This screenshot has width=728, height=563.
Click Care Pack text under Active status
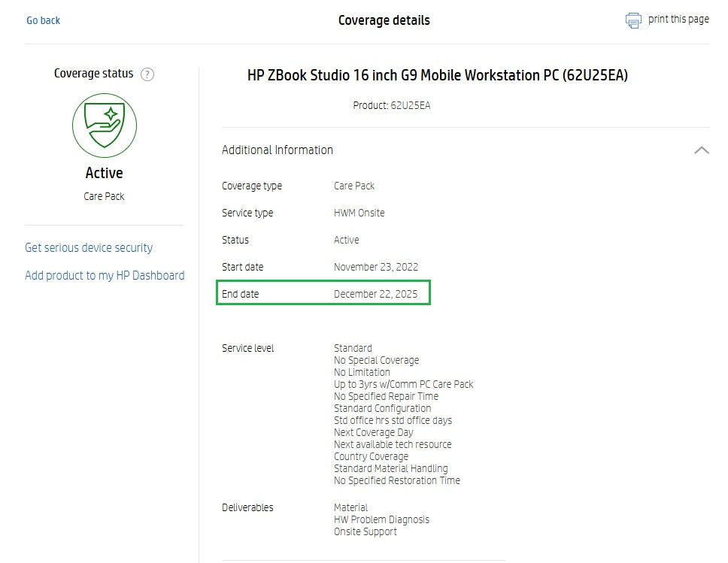[104, 196]
